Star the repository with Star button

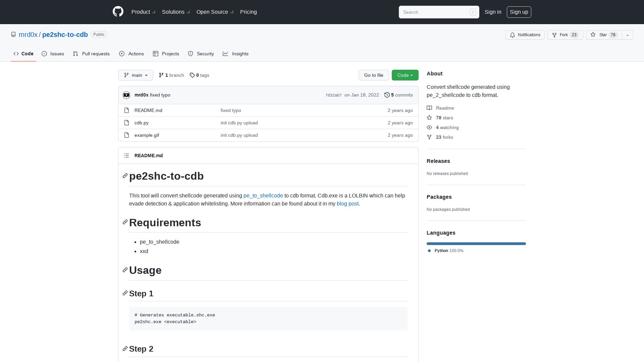(x=604, y=35)
